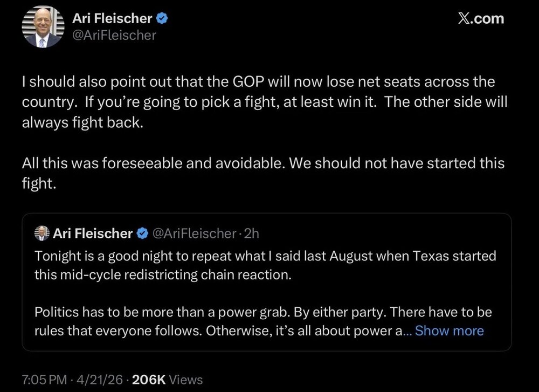Click the X.com logo at top right
Screen dimensions: 539x392
tap(481, 18)
